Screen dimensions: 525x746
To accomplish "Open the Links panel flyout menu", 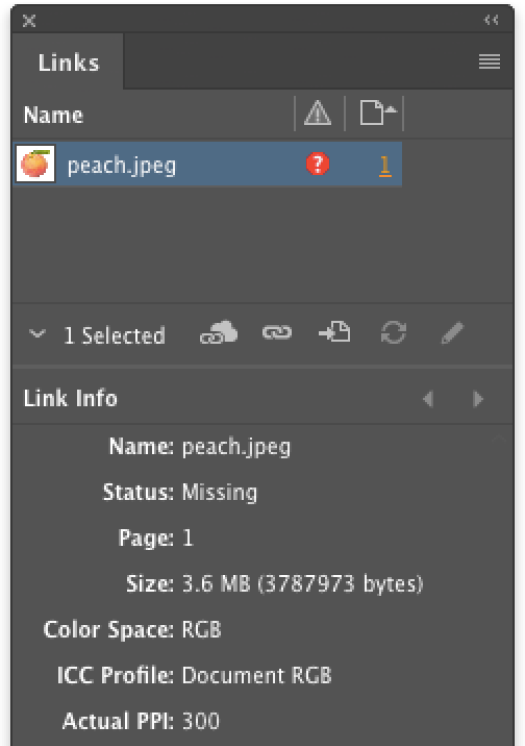I will [489, 61].
